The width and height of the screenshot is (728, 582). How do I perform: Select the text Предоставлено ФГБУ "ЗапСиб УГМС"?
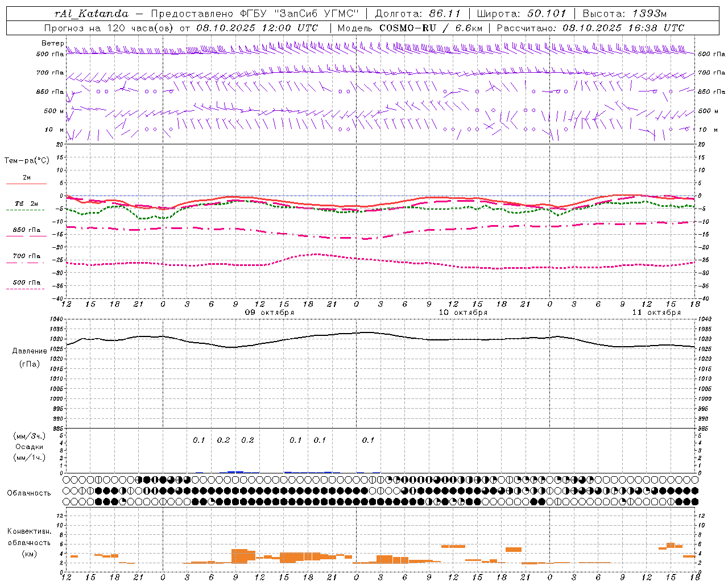click(255, 14)
